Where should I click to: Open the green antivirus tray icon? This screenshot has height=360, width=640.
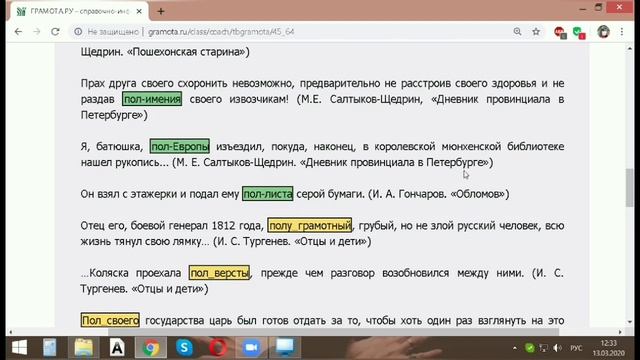[530, 348]
